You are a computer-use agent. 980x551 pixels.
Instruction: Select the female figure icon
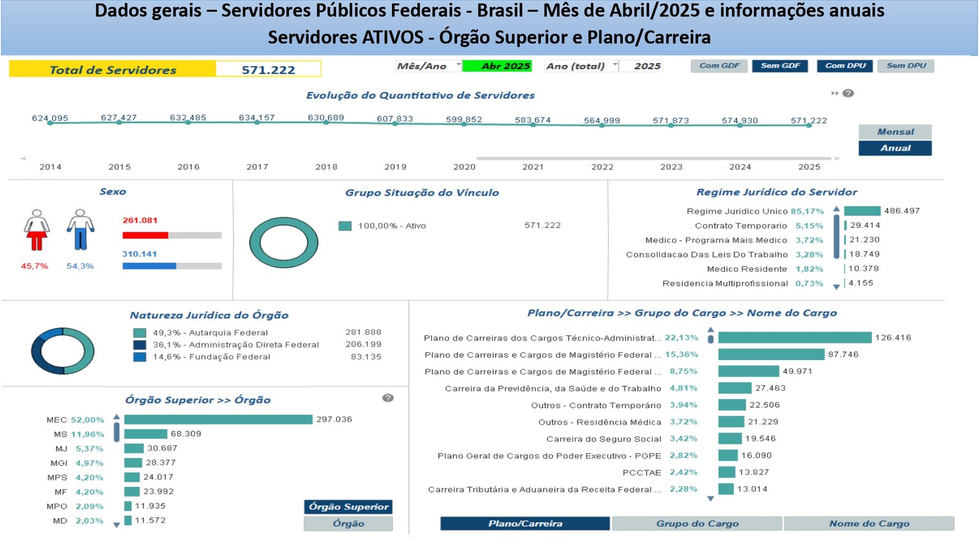(x=37, y=230)
